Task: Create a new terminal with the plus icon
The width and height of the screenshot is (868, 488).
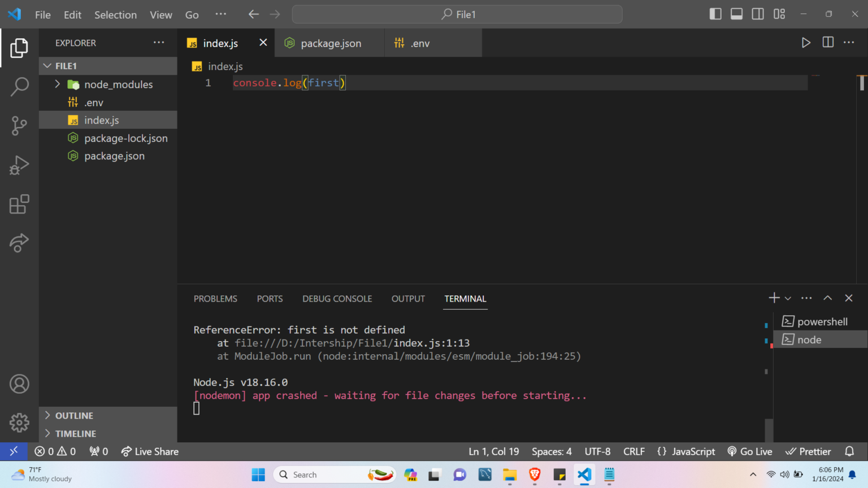Action: tap(774, 298)
